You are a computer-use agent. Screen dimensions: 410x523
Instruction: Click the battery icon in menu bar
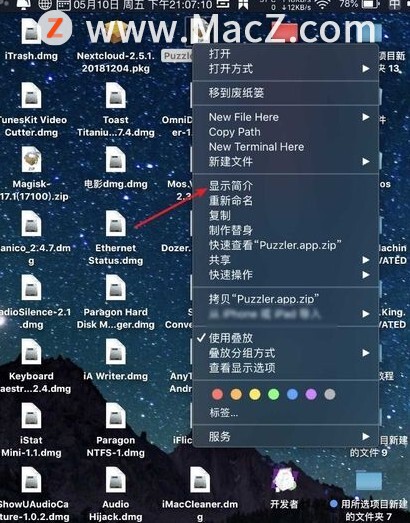pyautogui.click(x=370, y=4)
